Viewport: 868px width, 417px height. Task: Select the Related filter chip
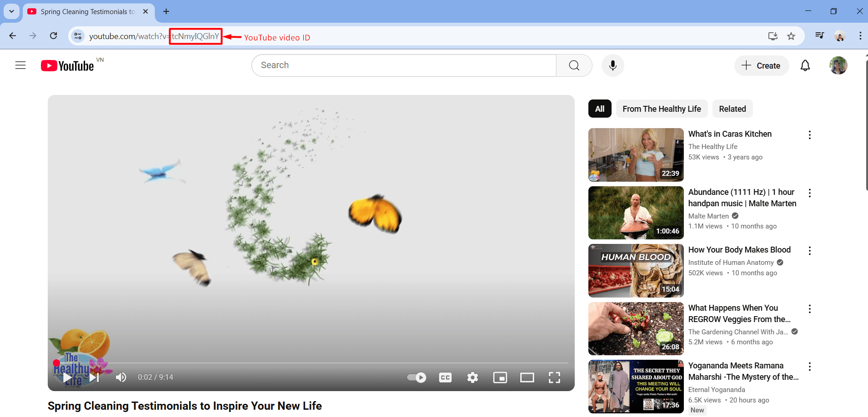732,109
